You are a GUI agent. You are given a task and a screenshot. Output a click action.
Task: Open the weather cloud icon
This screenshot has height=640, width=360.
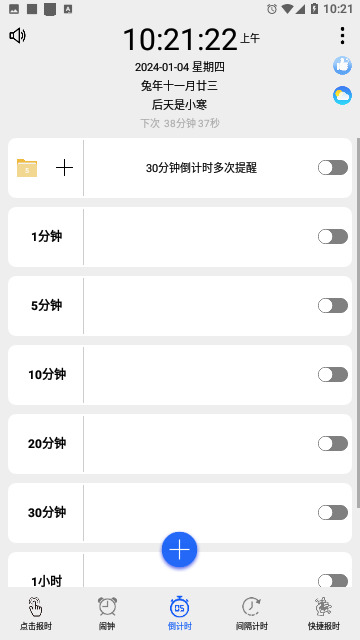tap(342, 96)
